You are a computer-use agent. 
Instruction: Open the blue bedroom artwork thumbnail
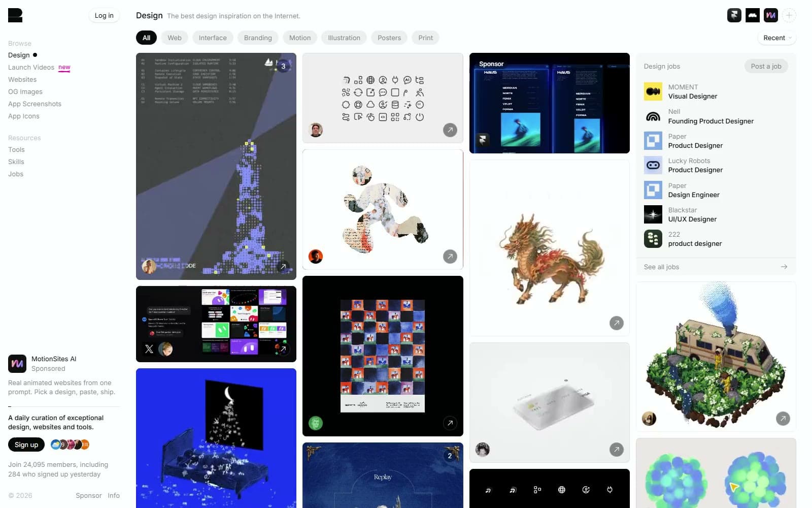point(216,438)
